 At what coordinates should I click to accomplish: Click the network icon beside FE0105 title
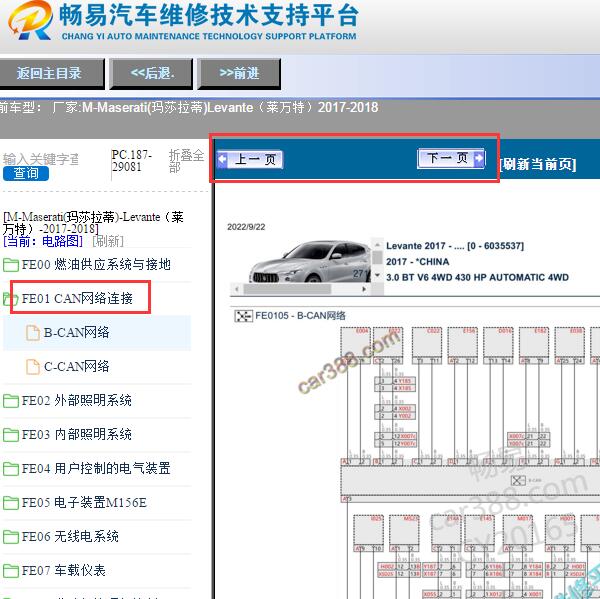pos(243,316)
